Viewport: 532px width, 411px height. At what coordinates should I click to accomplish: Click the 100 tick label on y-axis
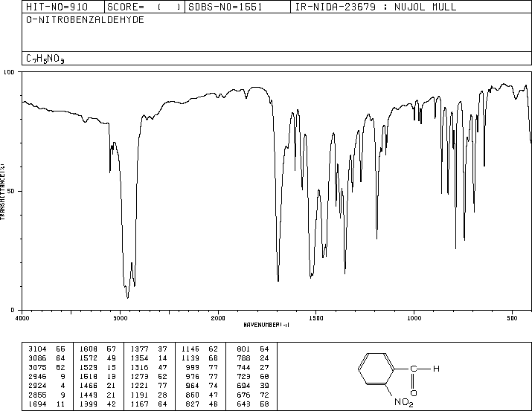[9, 72]
